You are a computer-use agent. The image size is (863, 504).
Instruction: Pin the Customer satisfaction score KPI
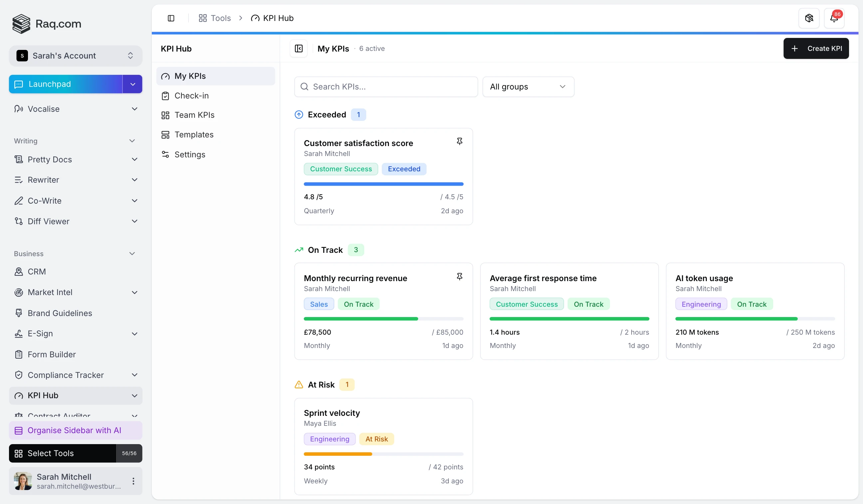(x=459, y=141)
